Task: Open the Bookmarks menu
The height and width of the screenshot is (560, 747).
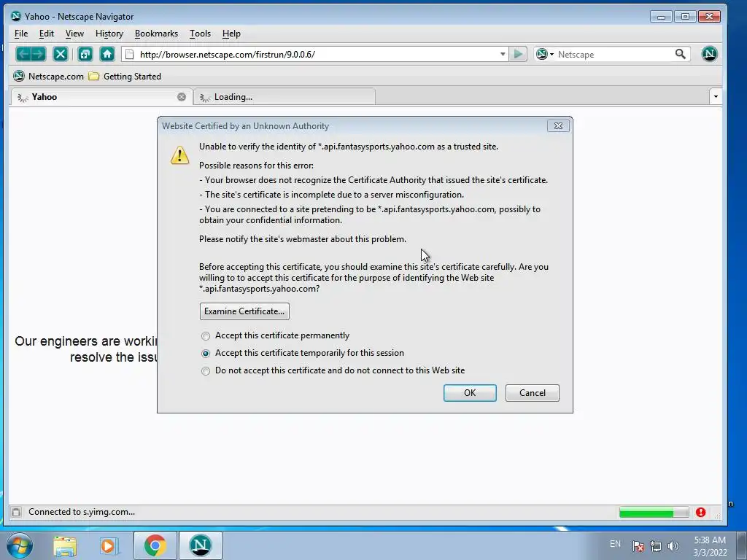Action: (x=156, y=34)
